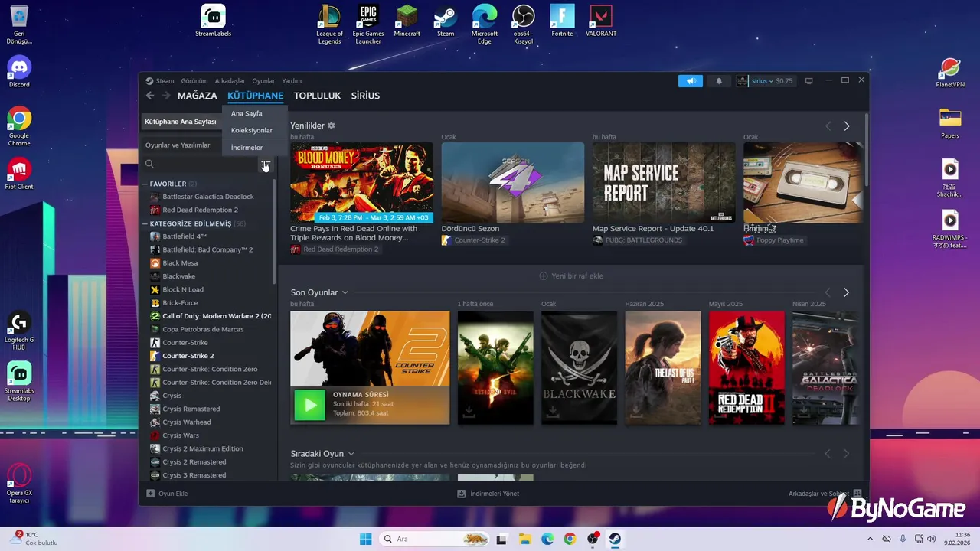The image size is (980, 551).
Task: Go to the SİRİUS profile tab
Action: [x=365, y=96]
